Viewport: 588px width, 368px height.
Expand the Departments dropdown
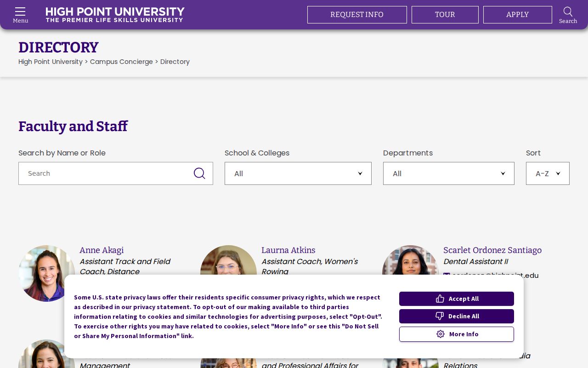[x=449, y=173]
